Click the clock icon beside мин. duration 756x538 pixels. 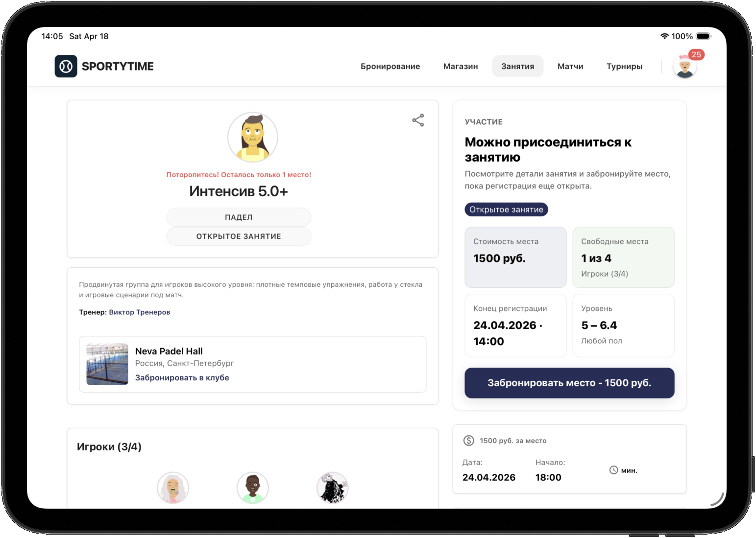[615, 469]
